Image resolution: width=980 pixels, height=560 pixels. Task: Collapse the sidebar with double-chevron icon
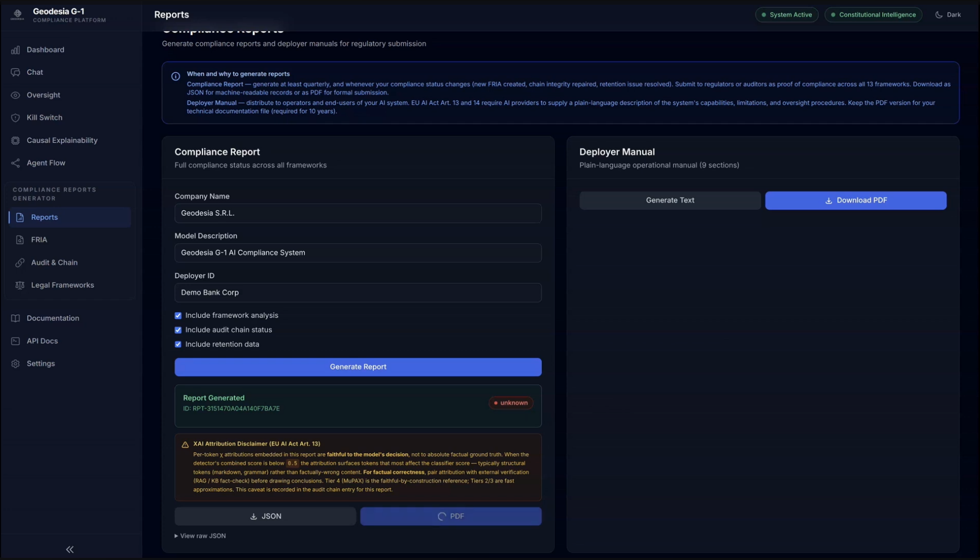(x=70, y=549)
